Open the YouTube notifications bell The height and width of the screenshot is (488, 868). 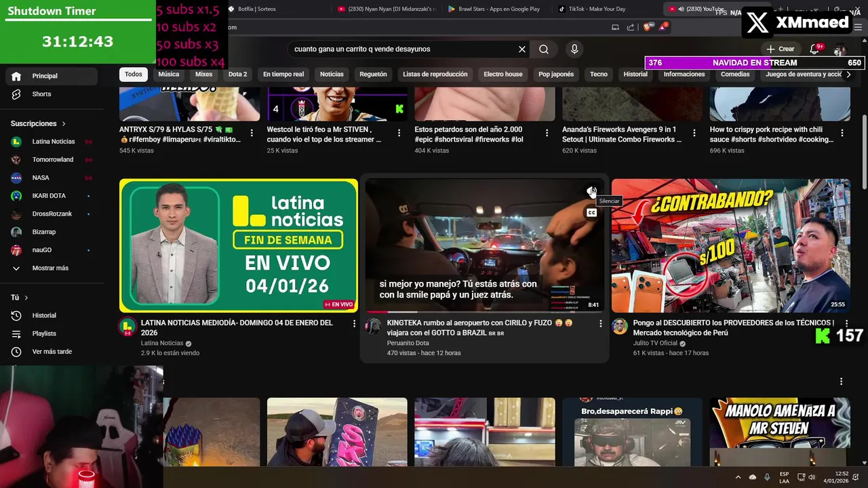tap(814, 49)
